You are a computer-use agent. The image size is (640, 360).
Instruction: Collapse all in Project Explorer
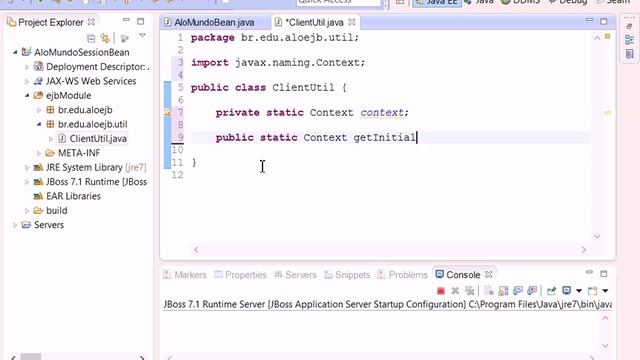(91, 38)
